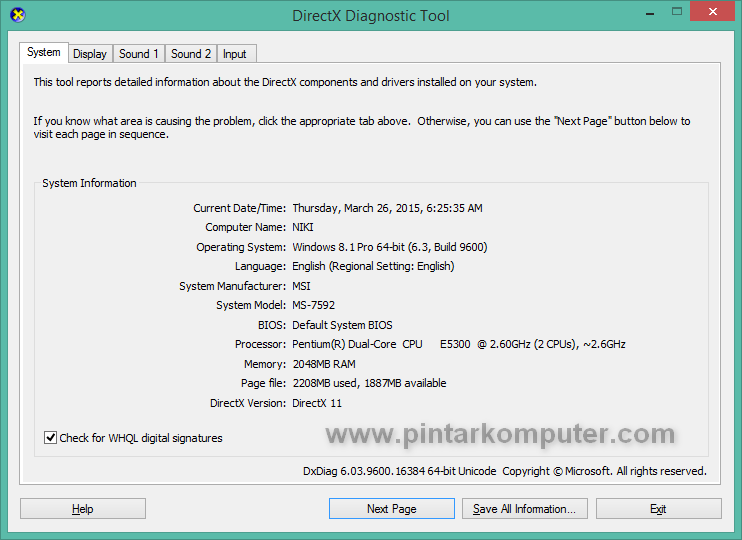The width and height of the screenshot is (742, 540).
Task: Click the 'System Information' group heading
Action: [x=89, y=183]
